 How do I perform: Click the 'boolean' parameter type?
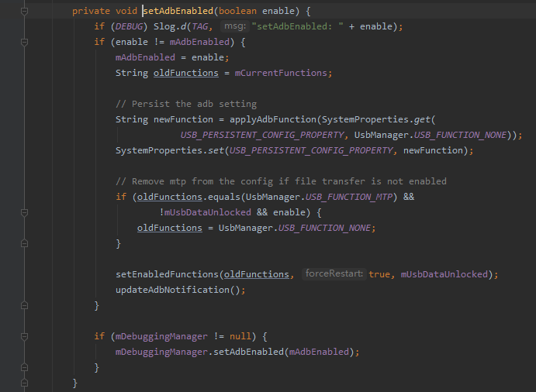tap(237, 12)
